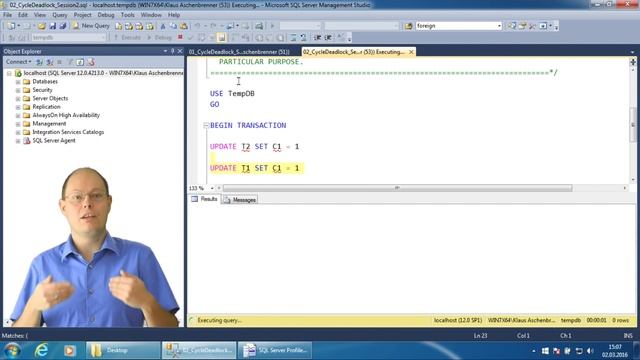Click the Open File folder icon
Screen dimensions: 640x360
click(42, 26)
